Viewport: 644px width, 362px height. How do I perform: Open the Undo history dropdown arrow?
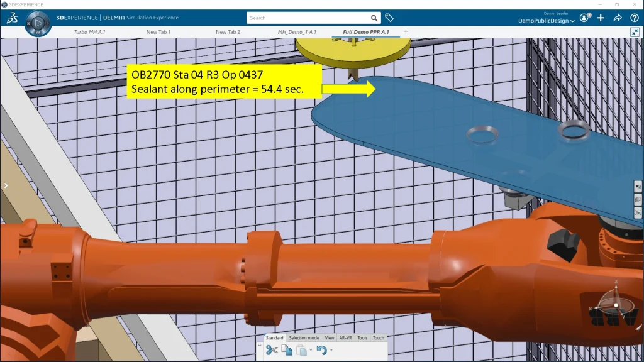[x=331, y=350]
